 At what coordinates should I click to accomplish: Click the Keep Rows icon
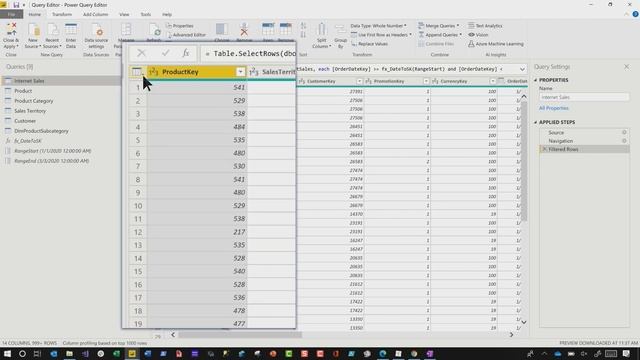268,29
